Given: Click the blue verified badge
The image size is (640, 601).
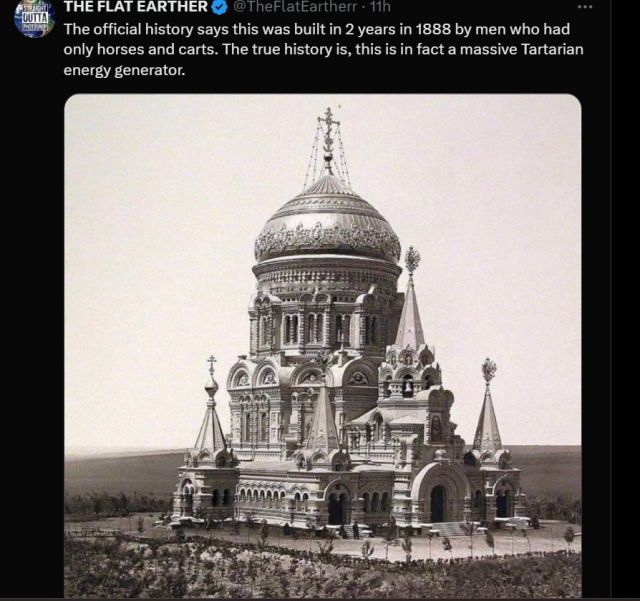Looking at the screenshot, I should tap(220, 7).
